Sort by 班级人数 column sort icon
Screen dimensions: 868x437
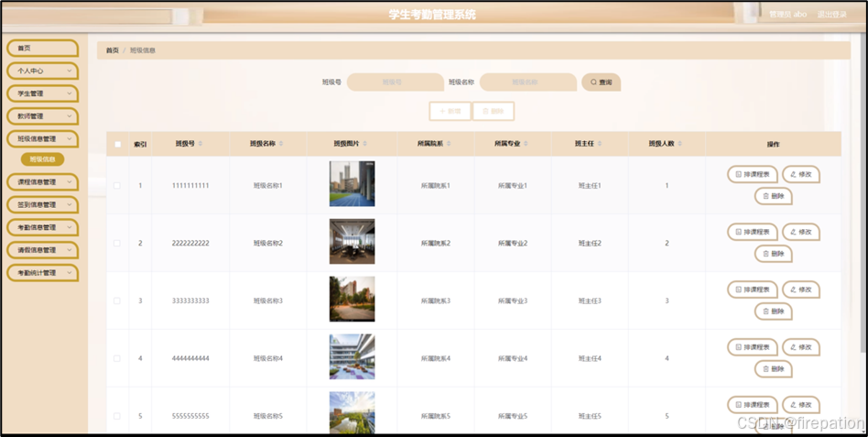[x=679, y=144]
